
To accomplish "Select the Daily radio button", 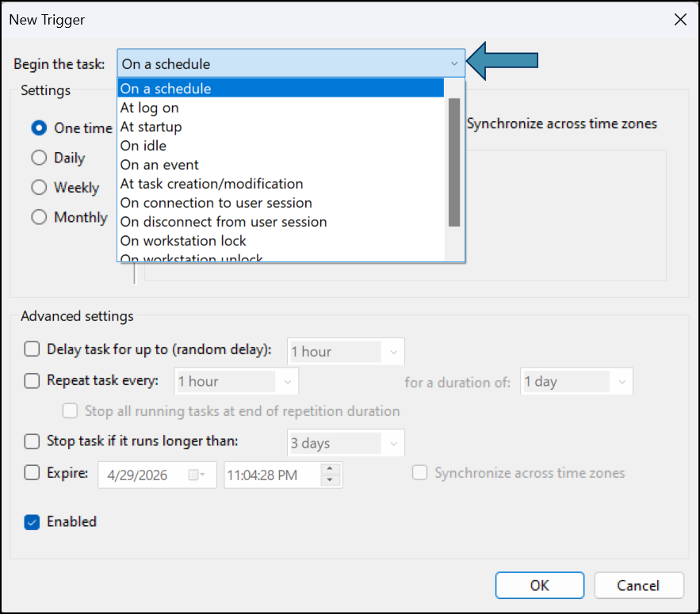I will tap(39, 158).
